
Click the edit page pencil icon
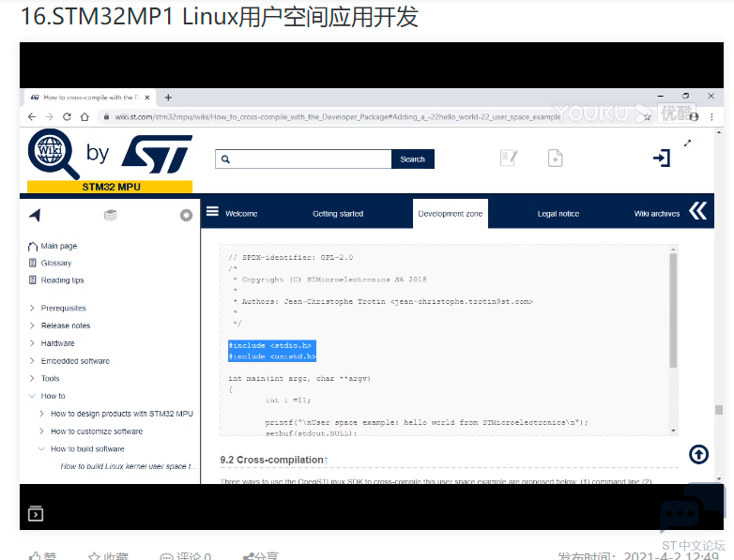pyautogui.click(x=509, y=158)
